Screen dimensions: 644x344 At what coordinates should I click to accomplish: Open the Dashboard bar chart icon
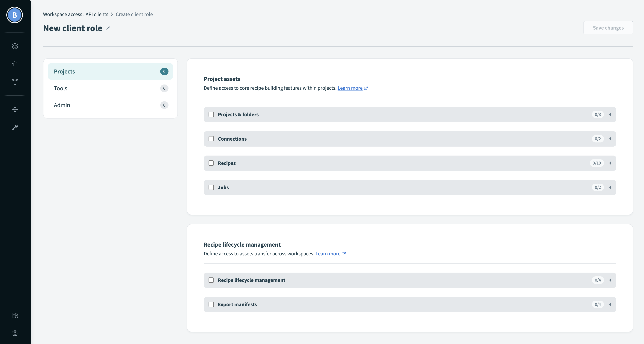[15, 64]
